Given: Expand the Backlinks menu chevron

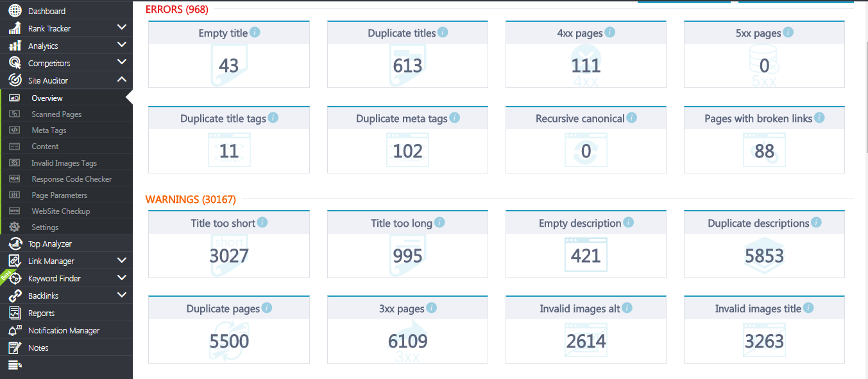Looking at the screenshot, I should (122, 295).
